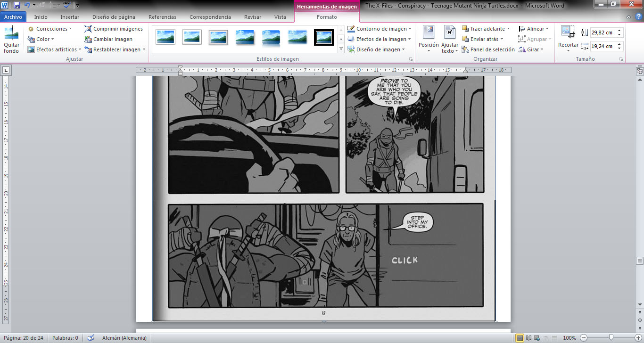Open Efectos artísticos dropdown
Screen dimensions: 644x343
pos(54,49)
